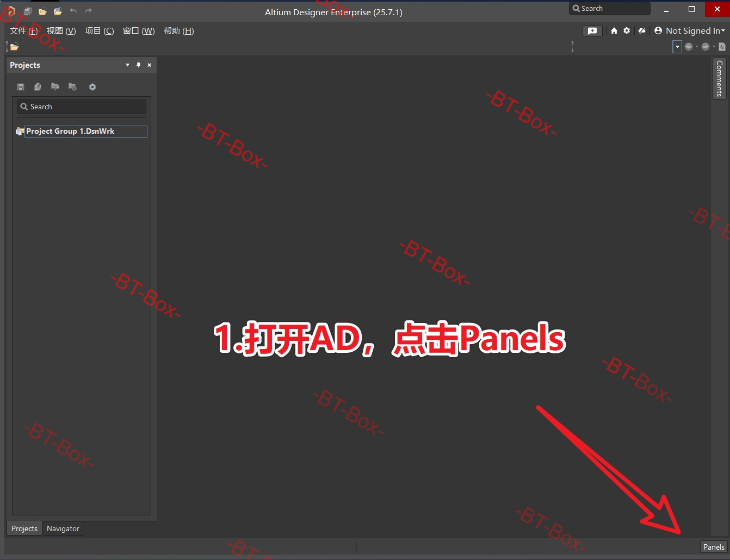Click the title bar Search box

click(x=610, y=8)
